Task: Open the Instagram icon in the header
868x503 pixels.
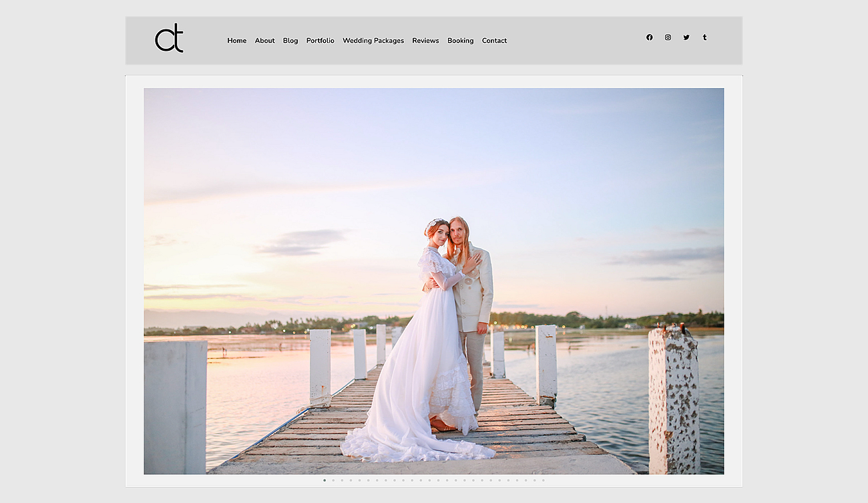Action: point(668,37)
